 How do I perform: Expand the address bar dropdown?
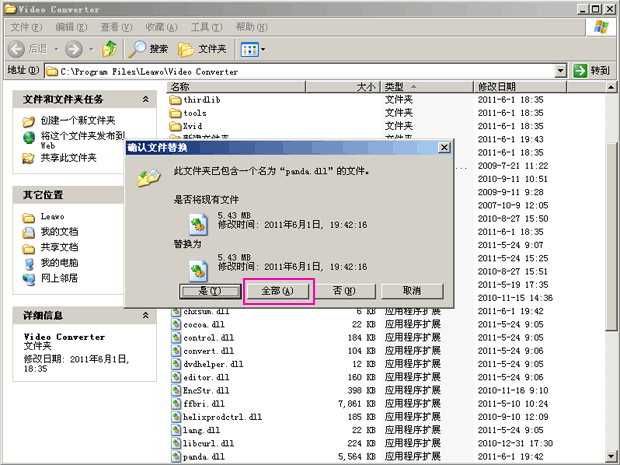[560, 71]
